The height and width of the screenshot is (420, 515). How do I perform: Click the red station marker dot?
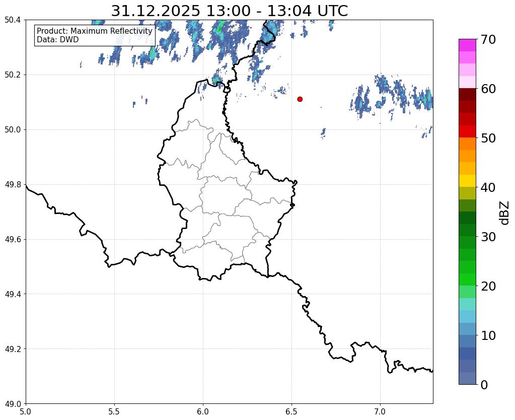(x=300, y=99)
